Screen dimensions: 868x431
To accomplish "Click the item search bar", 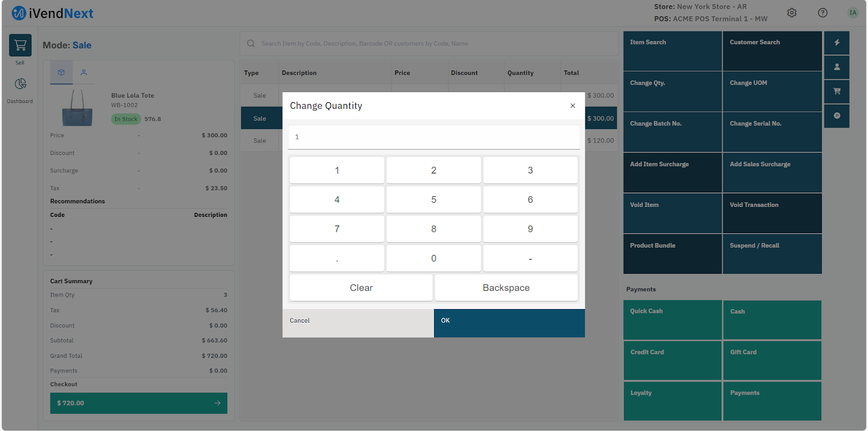I will (429, 43).
